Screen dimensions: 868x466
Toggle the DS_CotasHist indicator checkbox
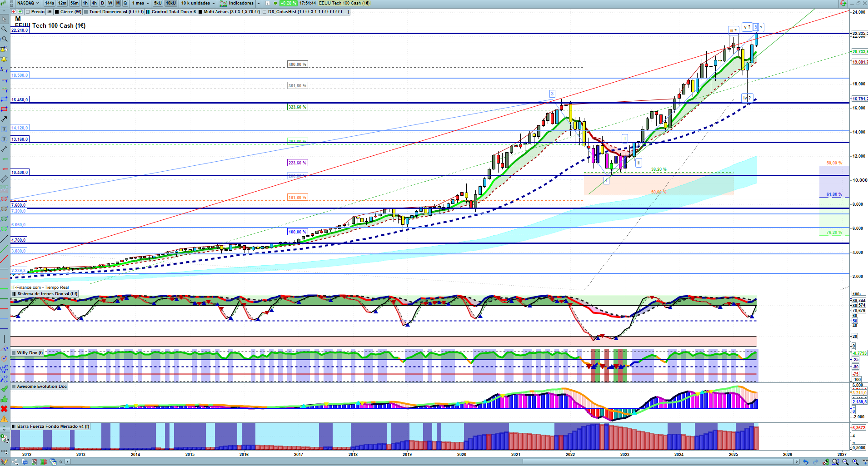265,12
